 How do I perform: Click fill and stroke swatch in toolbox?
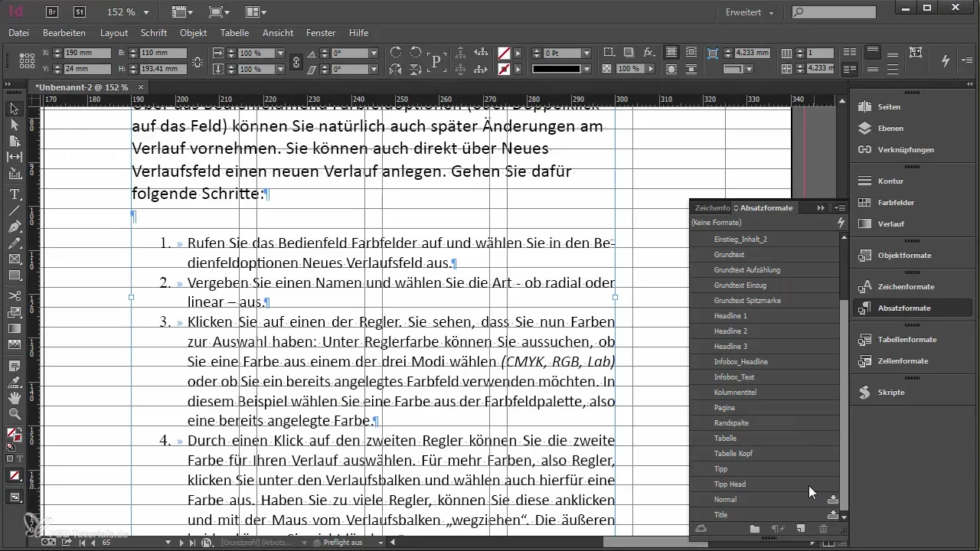[14, 436]
